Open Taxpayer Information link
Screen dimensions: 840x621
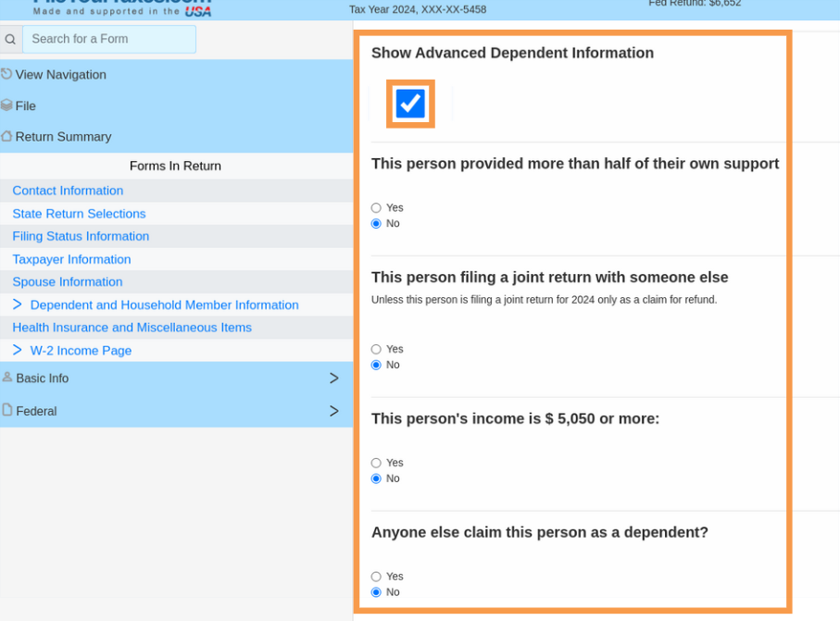(x=72, y=259)
